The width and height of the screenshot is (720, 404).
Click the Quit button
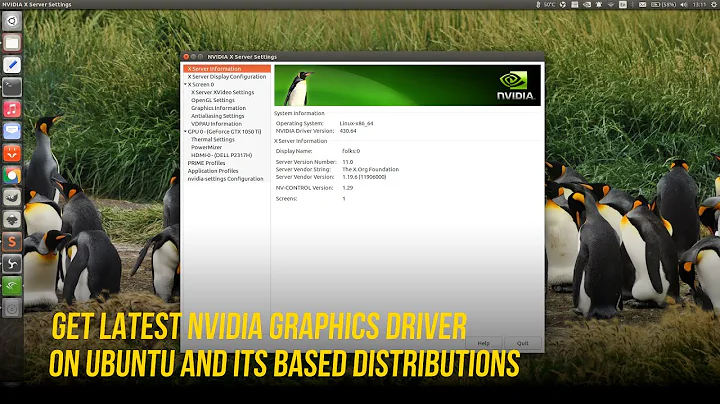[x=523, y=343]
